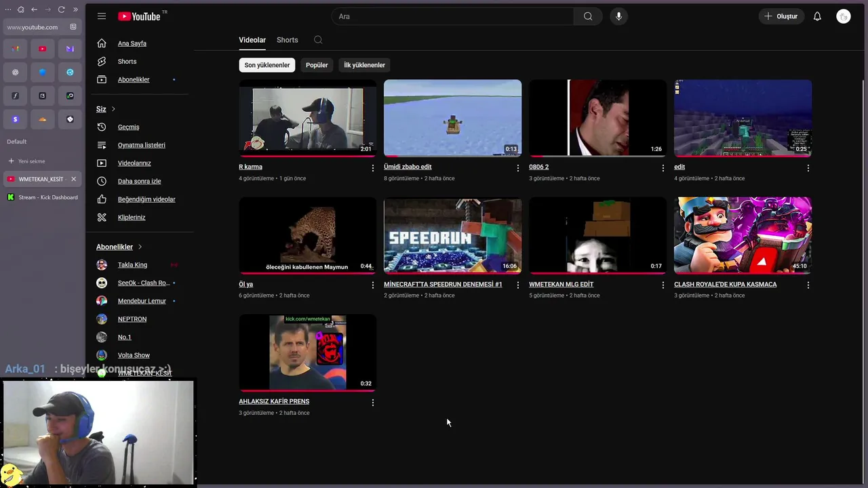Open more options for AHLAKSIZ KAFİR PRENS

pos(372,403)
